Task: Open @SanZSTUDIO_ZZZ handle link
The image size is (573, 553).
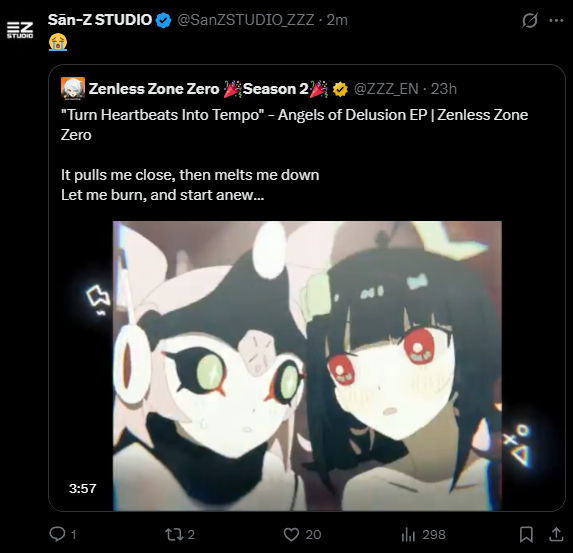Action: (x=246, y=20)
